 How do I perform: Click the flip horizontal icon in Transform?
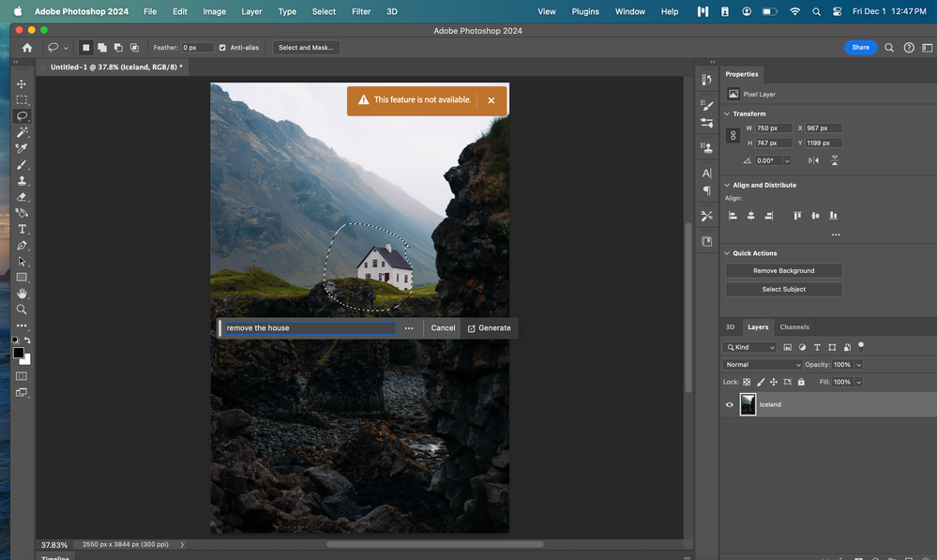(813, 160)
